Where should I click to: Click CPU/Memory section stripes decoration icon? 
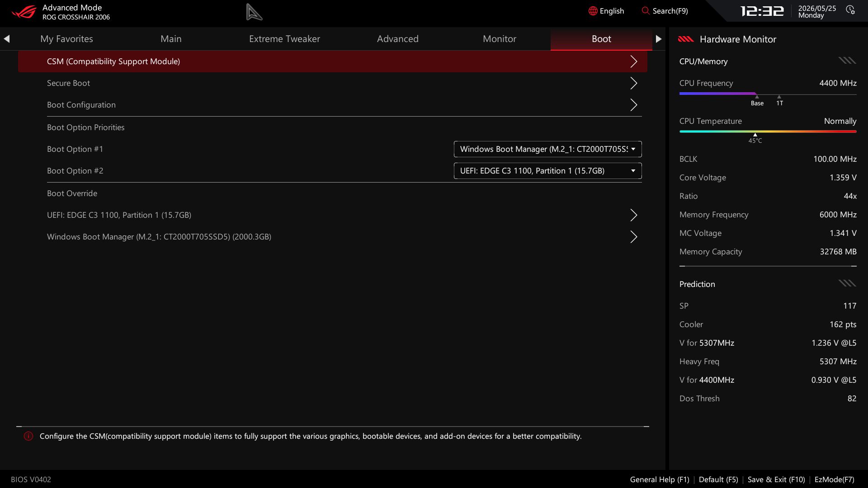(847, 61)
